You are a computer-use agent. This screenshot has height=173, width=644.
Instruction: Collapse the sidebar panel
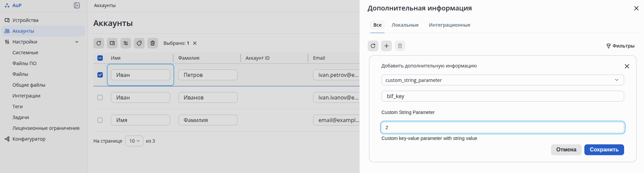[x=77, y=5]
